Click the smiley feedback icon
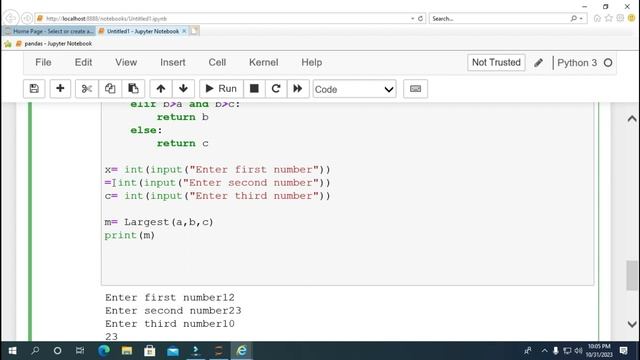640x360 pixels. click(x=632, y=18)
